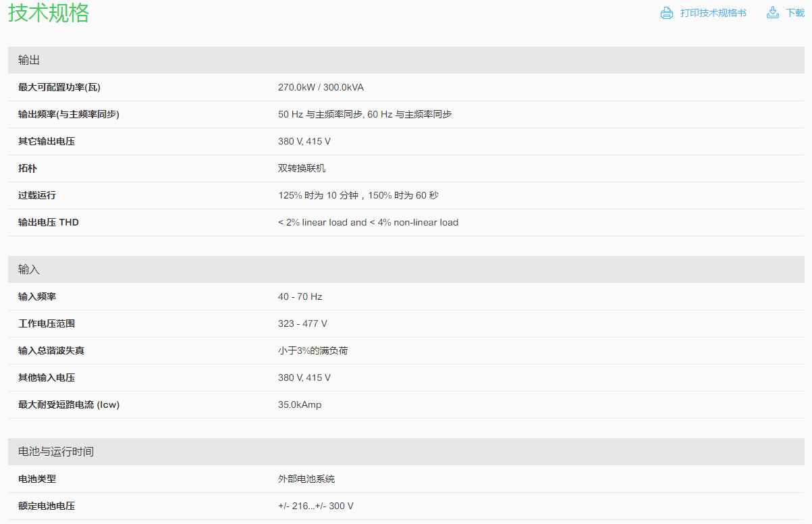This screenshot has width=812, height=524.
Task: Open the 打印技术规格书 link
Action: coord(713,13)
